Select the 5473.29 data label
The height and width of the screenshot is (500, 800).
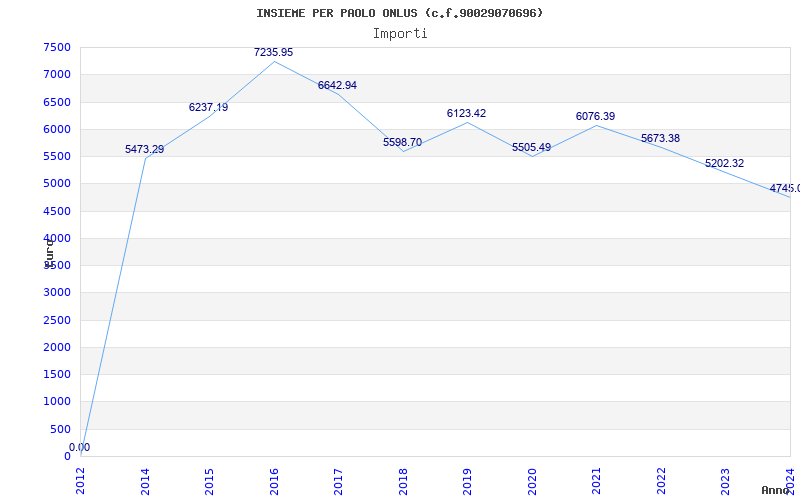[x=144, y=149]
